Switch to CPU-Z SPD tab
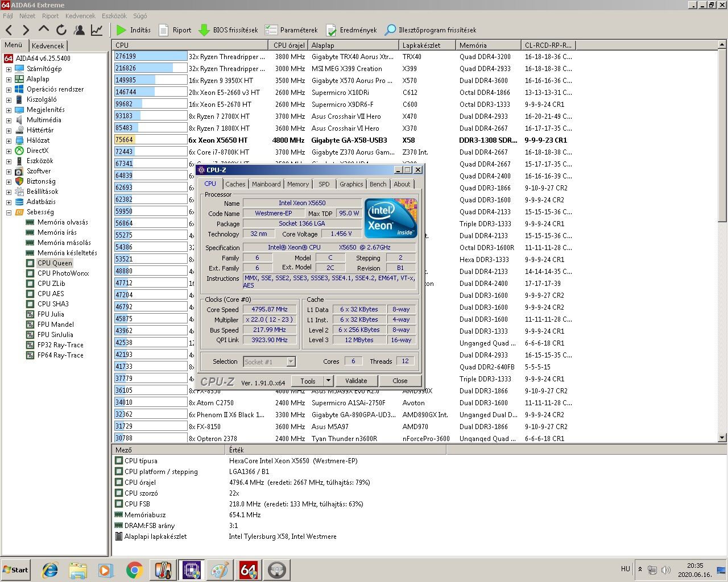728x582 pixels. 324,184
